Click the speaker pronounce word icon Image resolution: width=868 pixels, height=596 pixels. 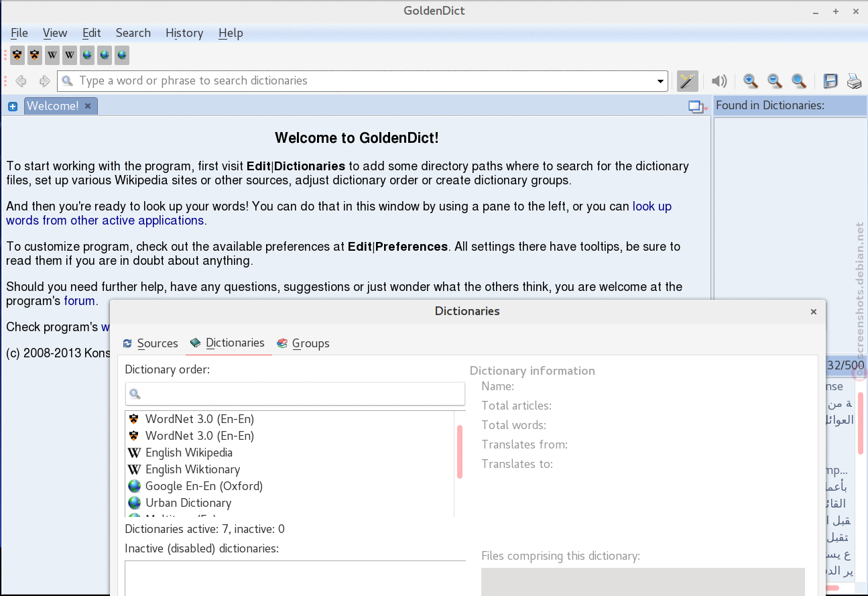click(719, 81)
